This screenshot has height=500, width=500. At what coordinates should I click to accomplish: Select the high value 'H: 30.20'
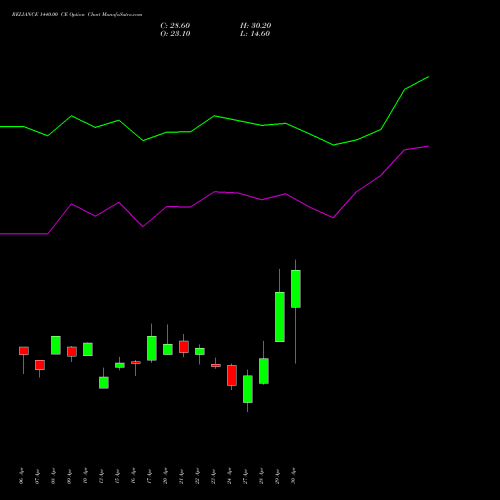pos(256,26)
